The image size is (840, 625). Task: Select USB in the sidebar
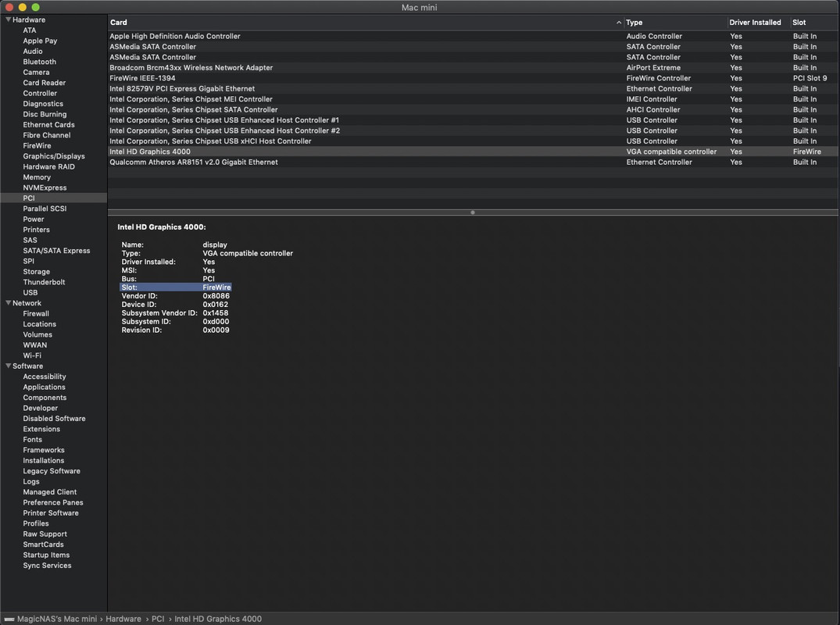tap(30, 293)
